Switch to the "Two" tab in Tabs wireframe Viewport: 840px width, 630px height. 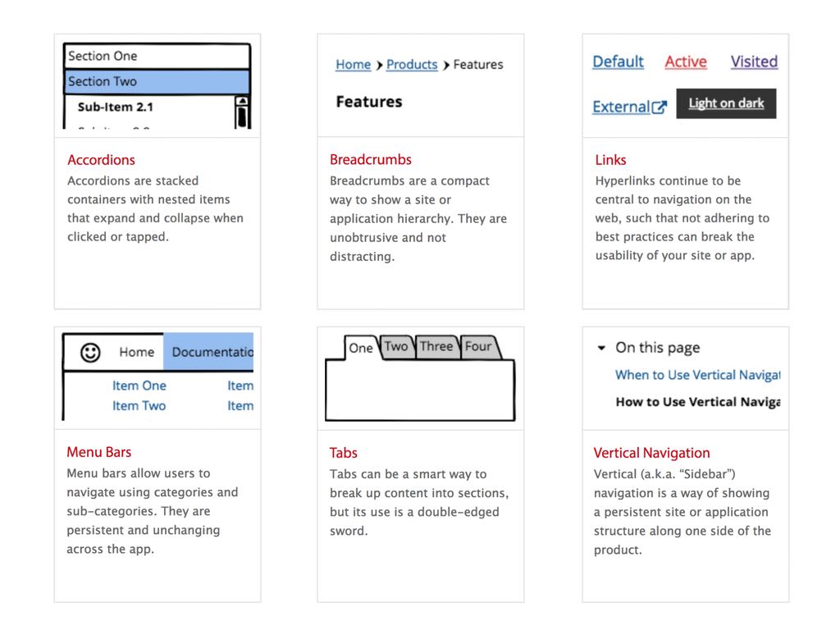(396, 347)
